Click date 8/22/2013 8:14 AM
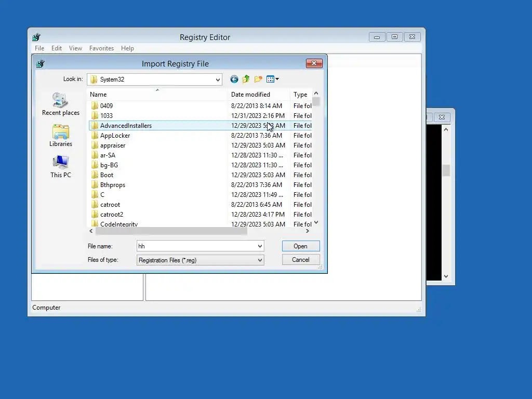Screen dimensions: 532x399 click(x=257, y=106)
